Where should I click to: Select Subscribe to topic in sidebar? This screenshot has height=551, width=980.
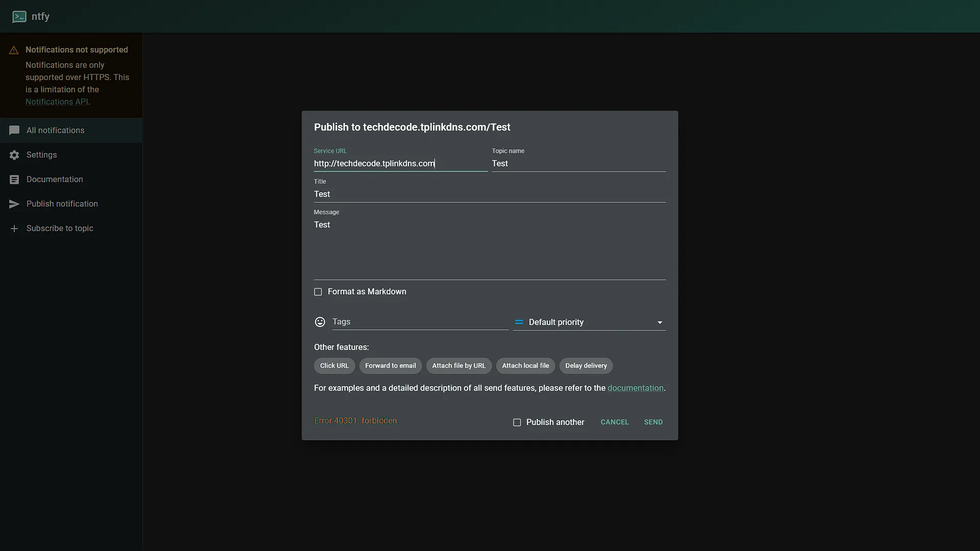coord(71,229)
